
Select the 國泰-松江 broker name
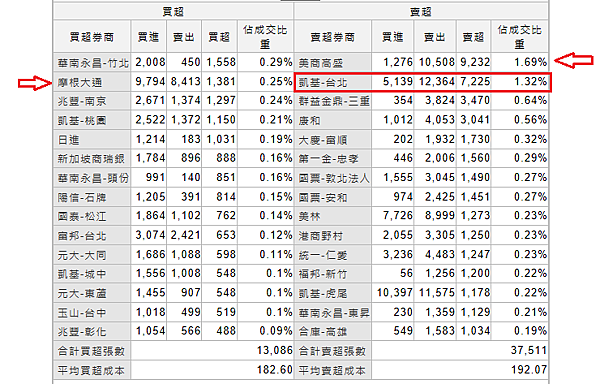point(82,216)
